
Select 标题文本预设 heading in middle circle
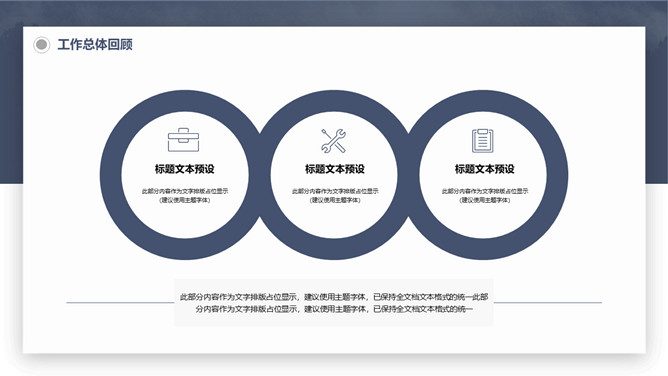pos(334,169)
